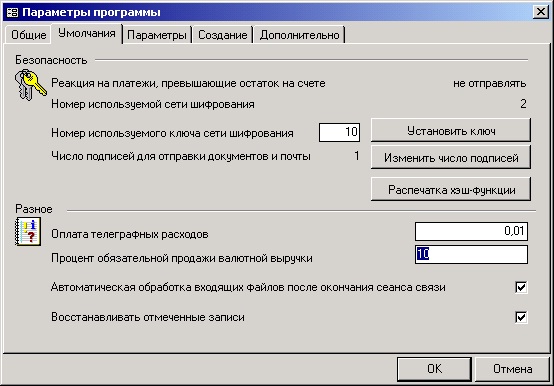Click the encryption key number field
The width and height of the screenshot is (554, 386).
339,132
